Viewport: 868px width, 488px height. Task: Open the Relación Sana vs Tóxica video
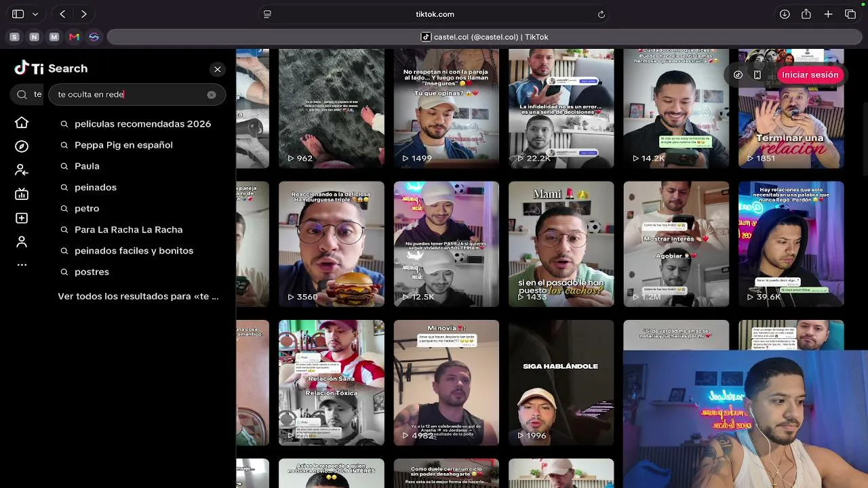332,383
